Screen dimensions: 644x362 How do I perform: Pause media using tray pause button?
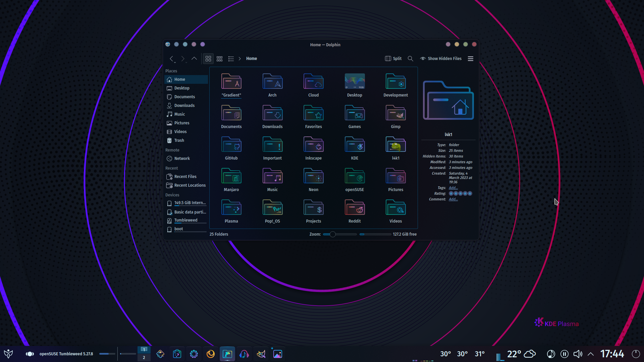pos(565,354)
